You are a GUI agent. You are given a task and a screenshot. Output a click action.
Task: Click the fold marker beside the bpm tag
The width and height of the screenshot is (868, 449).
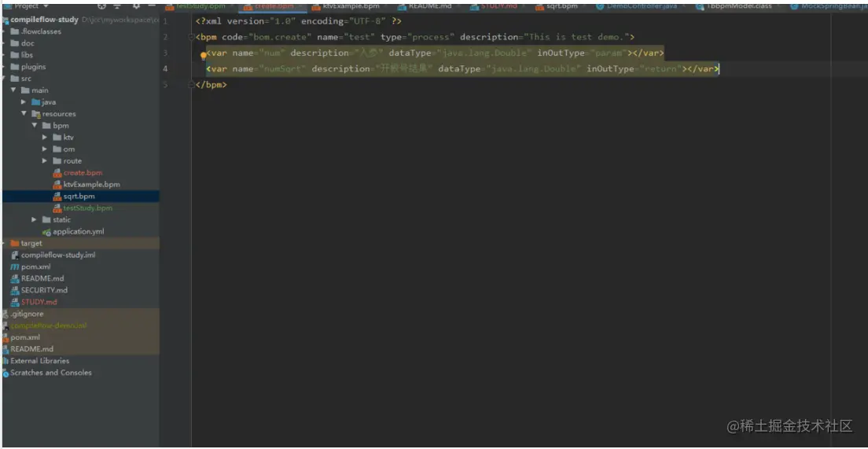pyautogui.click(x=192, y=37)
